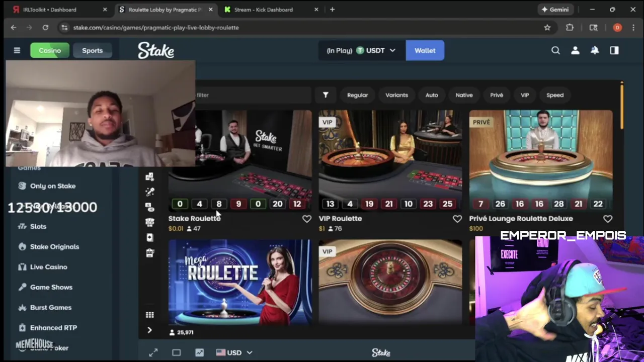Image resolution: width=644 pixels, height=362 pixels.
Task: Open the notifications bell
Action: tap(595, 50)
